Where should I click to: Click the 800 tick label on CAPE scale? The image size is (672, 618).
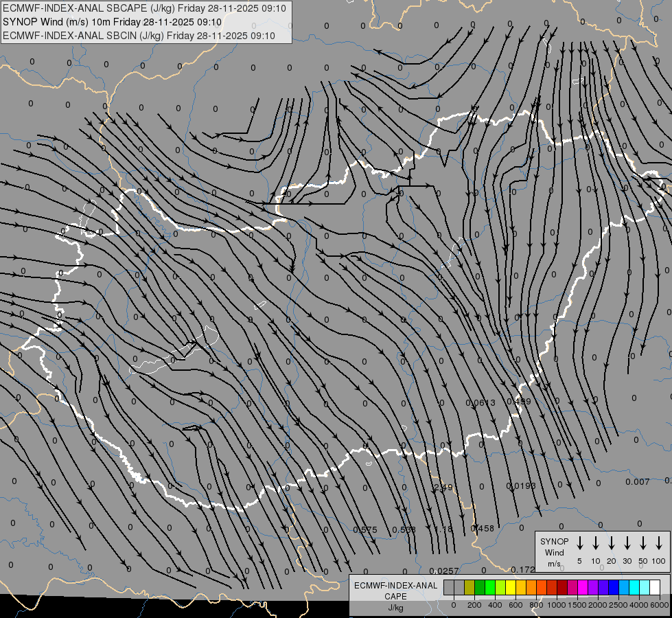(x=536, y=605)
